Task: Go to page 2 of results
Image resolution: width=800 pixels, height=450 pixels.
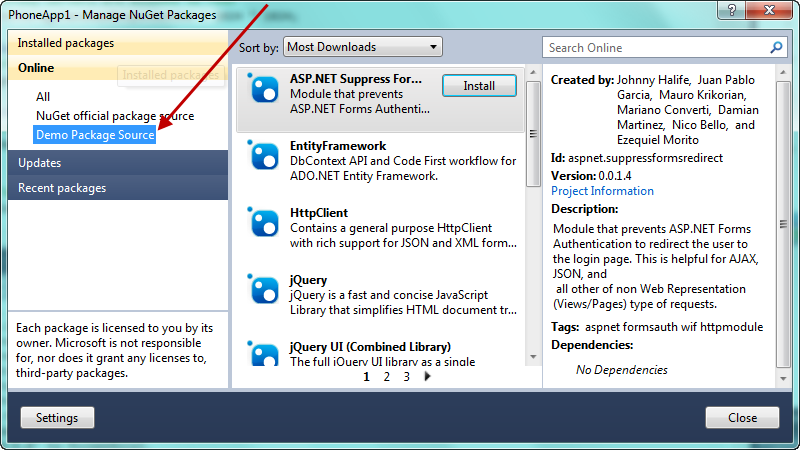Action: [x=386, y=377]
